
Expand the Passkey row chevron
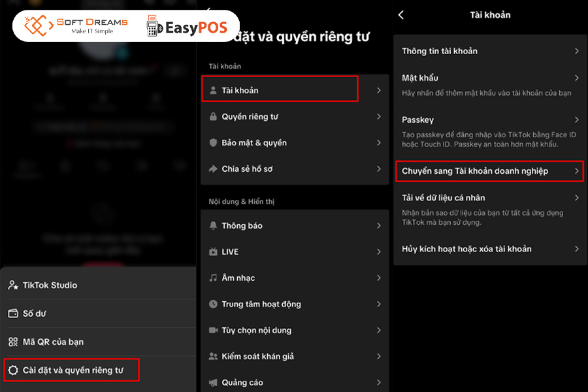tap(576, 120)
